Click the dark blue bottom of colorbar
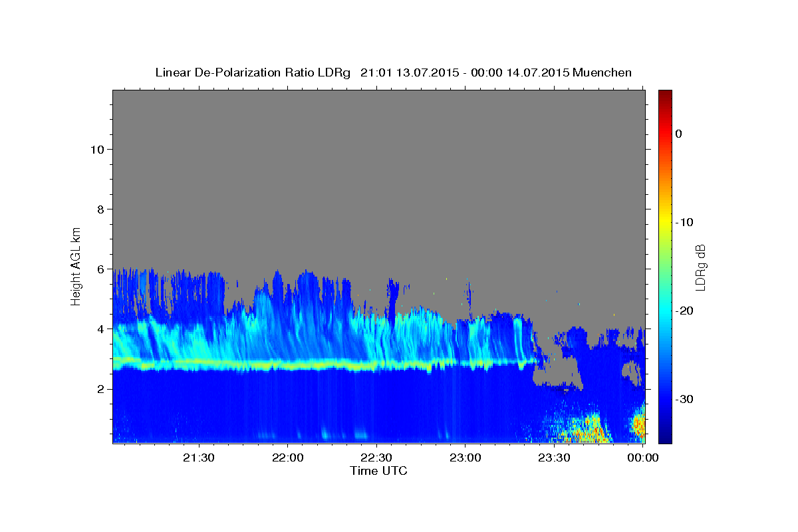 click(665, 437)
